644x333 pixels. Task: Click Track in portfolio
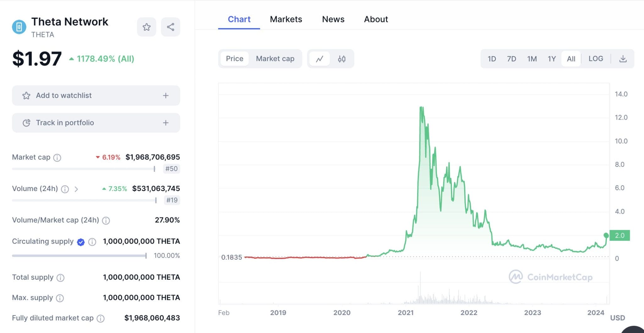(x=96, y=123)
